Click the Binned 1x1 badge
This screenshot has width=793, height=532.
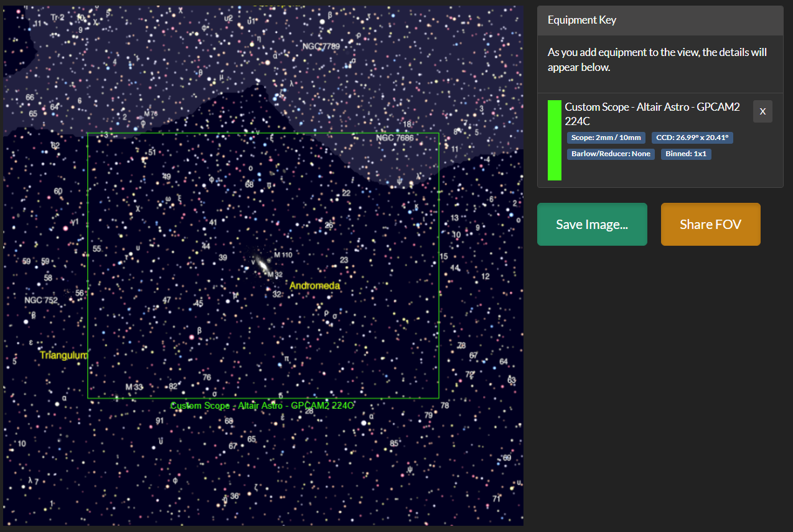pyautogui.click(x=686, y=154)
